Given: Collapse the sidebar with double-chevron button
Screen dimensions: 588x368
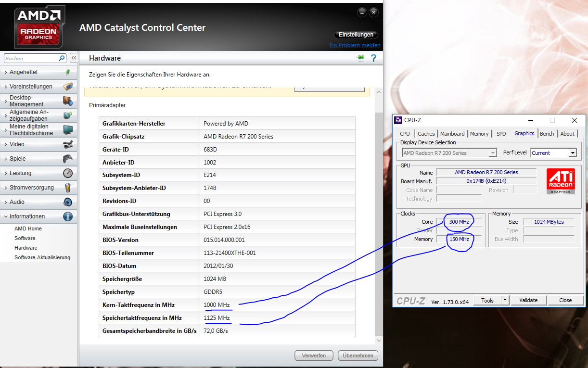Looking at the screenshot, I should tap(74, 58).
